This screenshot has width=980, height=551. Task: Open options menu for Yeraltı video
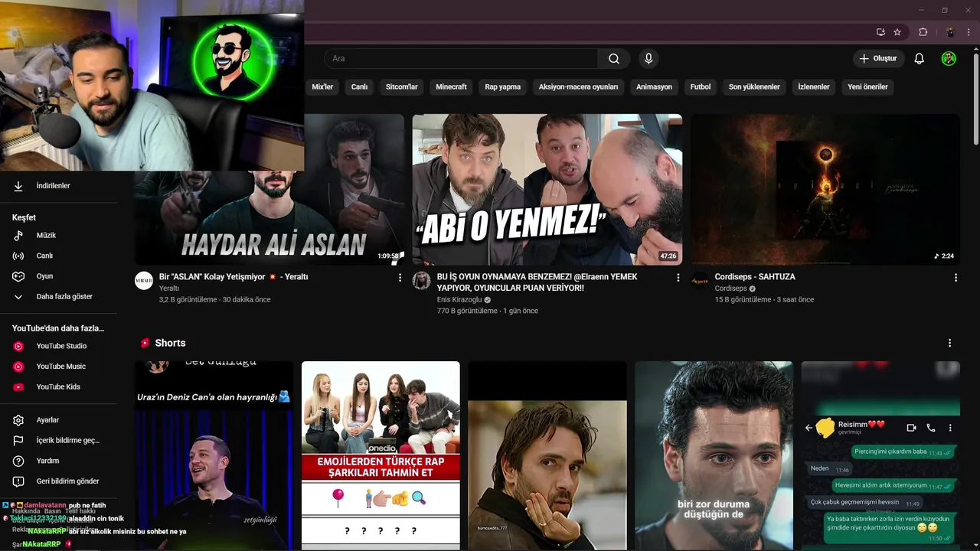tap(400, 278)
